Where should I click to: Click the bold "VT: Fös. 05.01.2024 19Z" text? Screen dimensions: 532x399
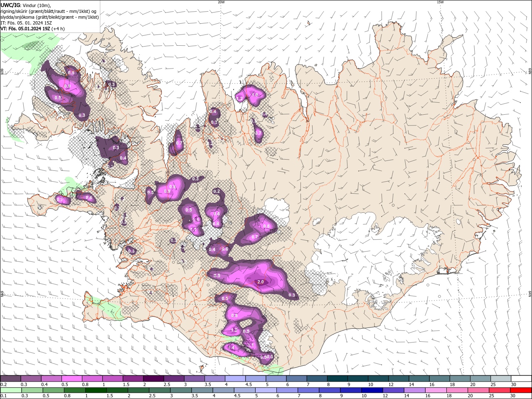click(x=25, y=29)
